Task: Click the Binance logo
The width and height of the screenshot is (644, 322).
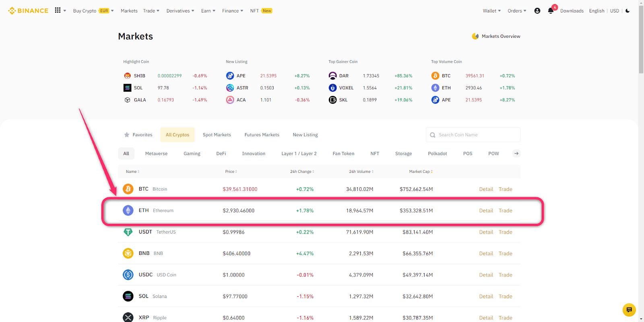Action: (28, 11)
